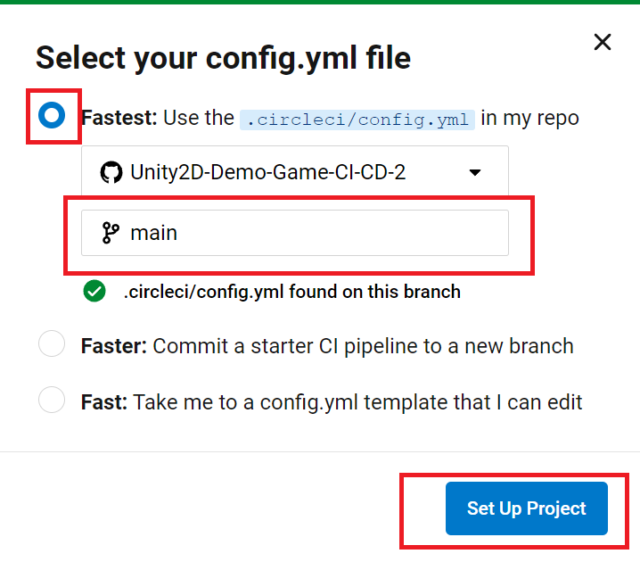Select the Fastest radio option

pyautogui.click(x=51, y=116)
